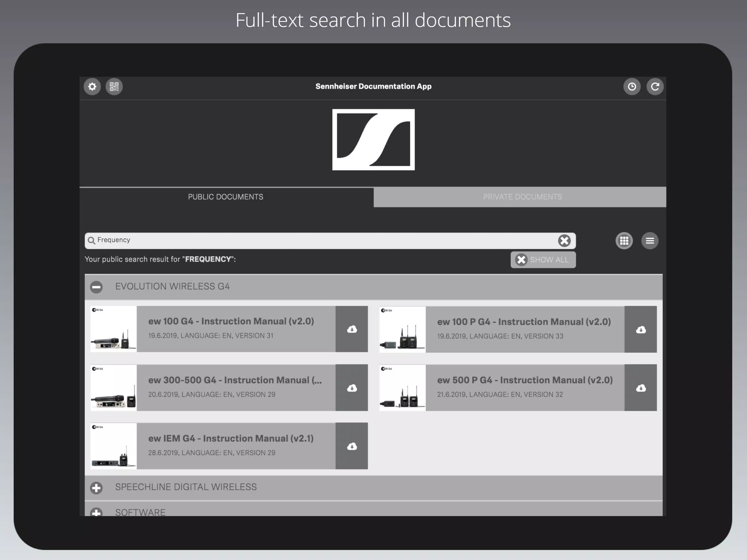
Task: Open the QR code scanner
Action: (x=114, y=87)
